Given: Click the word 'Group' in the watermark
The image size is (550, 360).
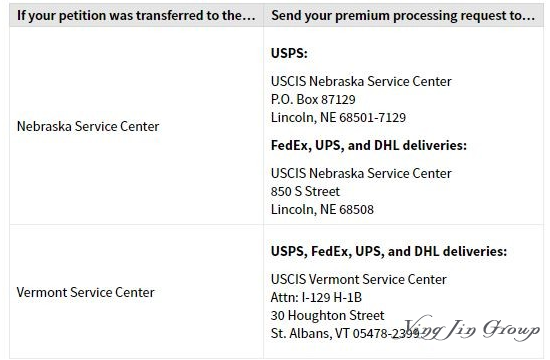Looking at the screenshot, I should click(511, 330).
